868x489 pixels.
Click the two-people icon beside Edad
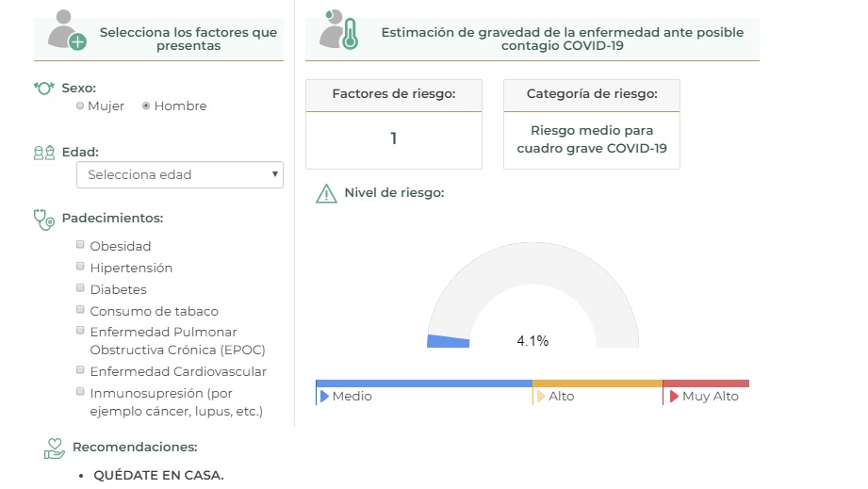coord(44,152)
